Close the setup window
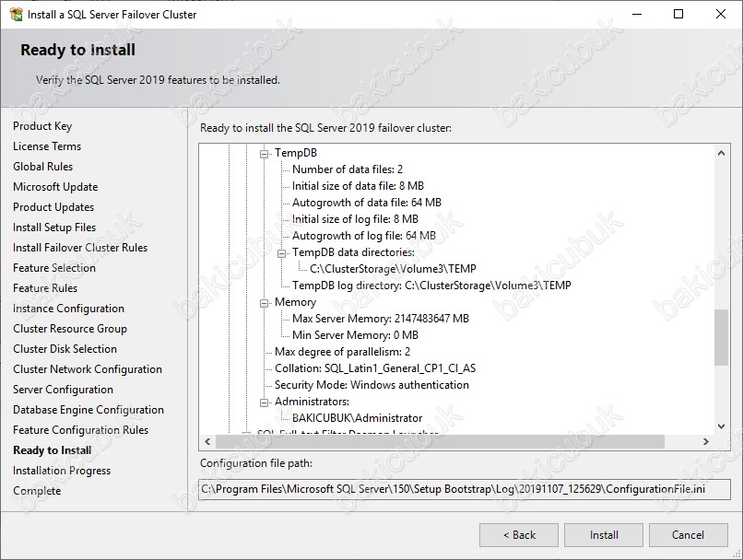 721,14
